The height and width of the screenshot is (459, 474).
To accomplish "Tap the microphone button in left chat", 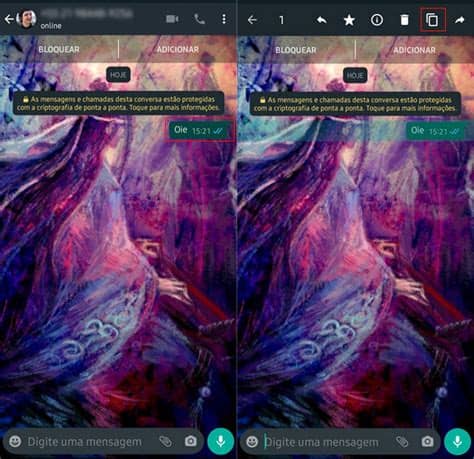I will 221,442.
